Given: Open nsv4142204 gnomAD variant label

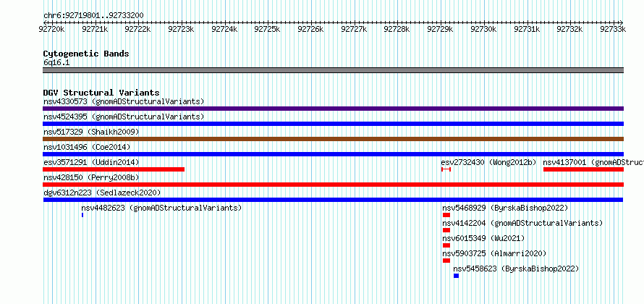Looking at the screenshot, I should click(522, 223).
